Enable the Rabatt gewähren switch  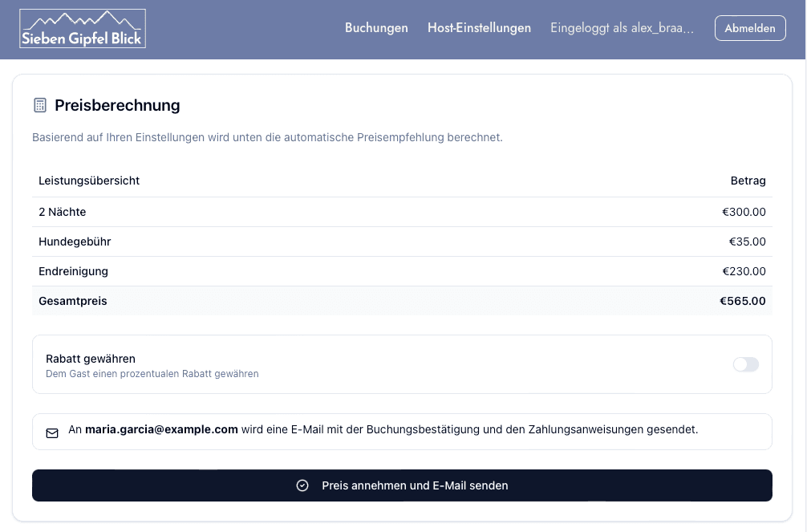(x=745, y=364)
